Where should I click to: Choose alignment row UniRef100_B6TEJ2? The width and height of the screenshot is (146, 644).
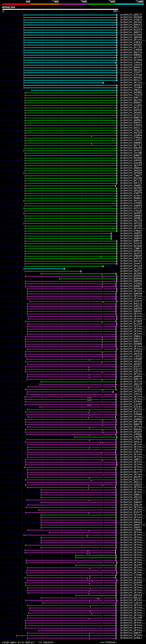(x=131, y=108)
